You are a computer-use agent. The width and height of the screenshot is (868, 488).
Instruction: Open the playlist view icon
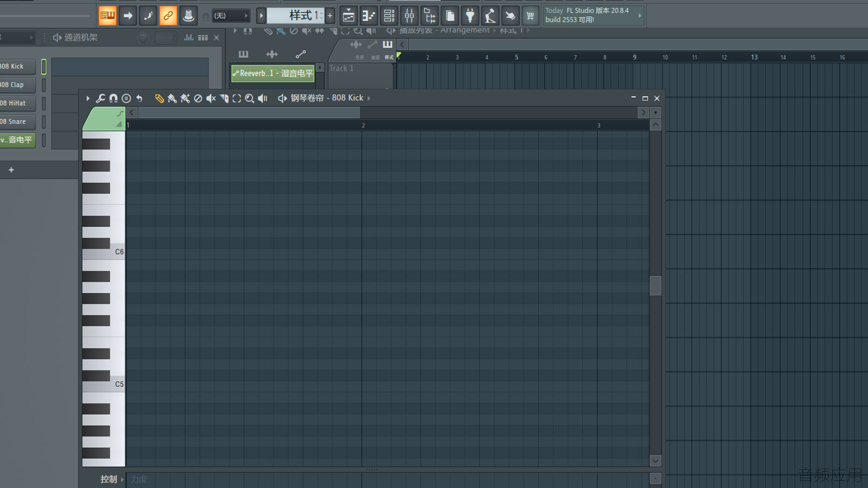[348, 16]
